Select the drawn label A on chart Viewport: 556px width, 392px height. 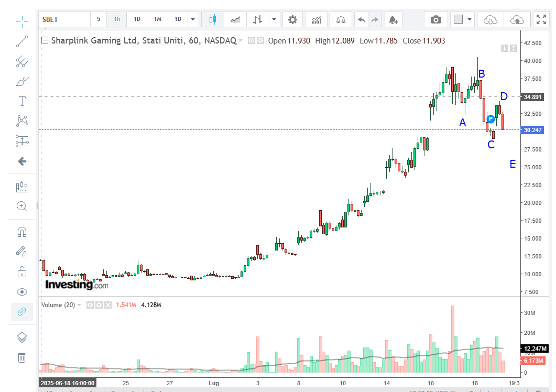[x=462, y=123]
